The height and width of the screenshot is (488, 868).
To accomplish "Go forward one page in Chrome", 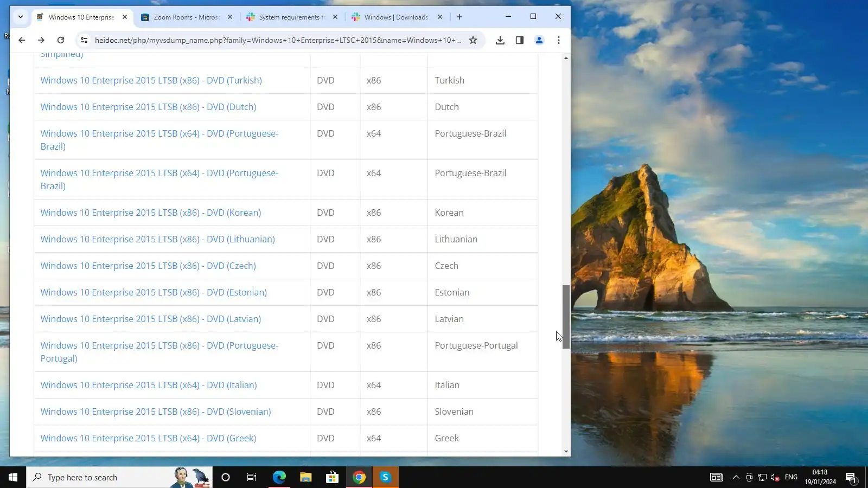I will point(41,40).
